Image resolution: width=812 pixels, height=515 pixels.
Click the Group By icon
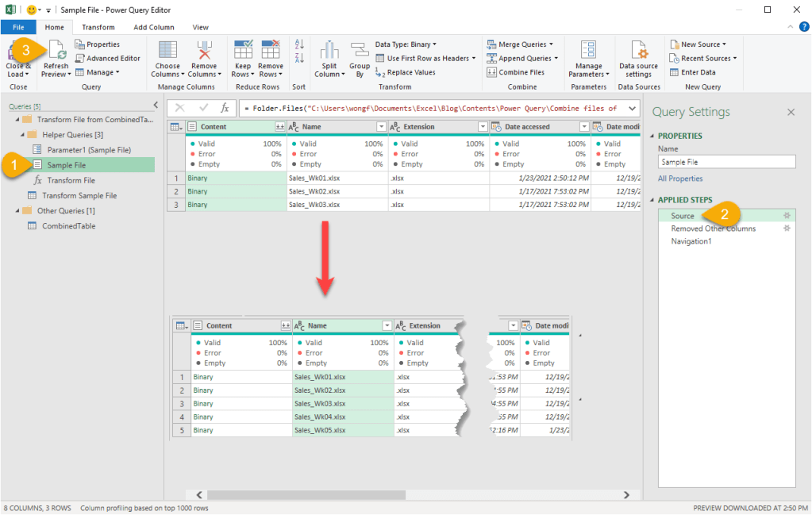[360, 52]
